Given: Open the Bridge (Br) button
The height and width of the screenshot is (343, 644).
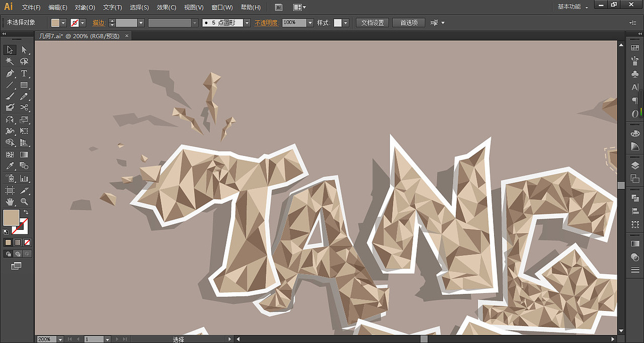Looking at the screenshot, I should click(279, 7).
